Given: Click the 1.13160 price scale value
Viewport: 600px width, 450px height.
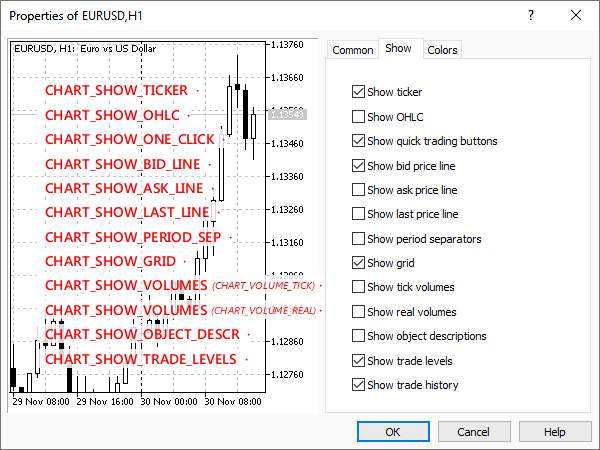Looking at the screenshot, I should [287, 243].
